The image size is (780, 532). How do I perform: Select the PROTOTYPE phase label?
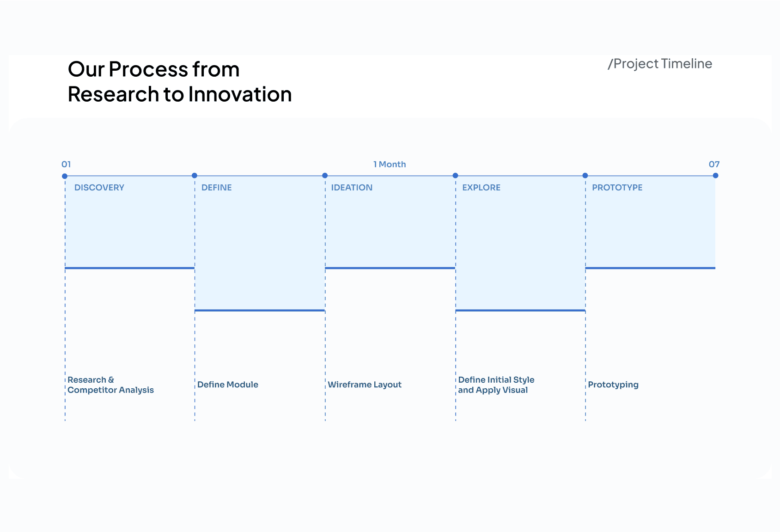pos(617,188)
